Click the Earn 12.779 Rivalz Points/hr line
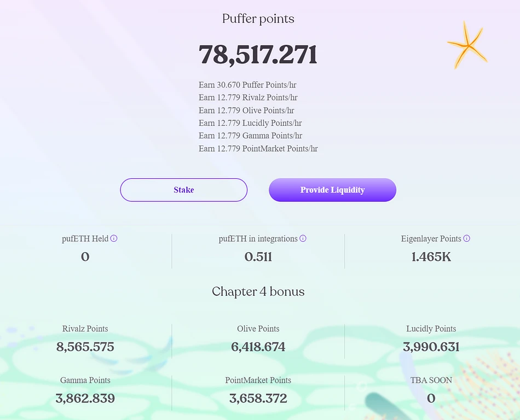 248,97
